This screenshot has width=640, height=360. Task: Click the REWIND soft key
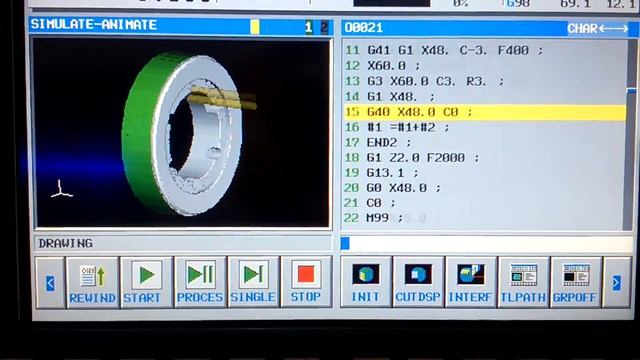pyautogui.click(x=92, y=282)
